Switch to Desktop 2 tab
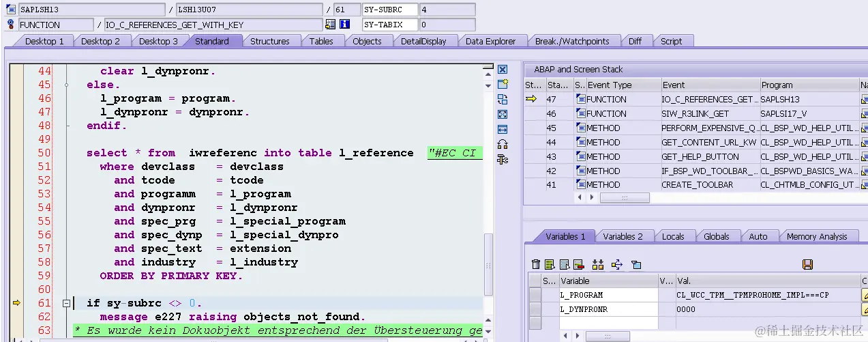The width and height of the screenshot is (868, 342). click(x=100, y=41)
